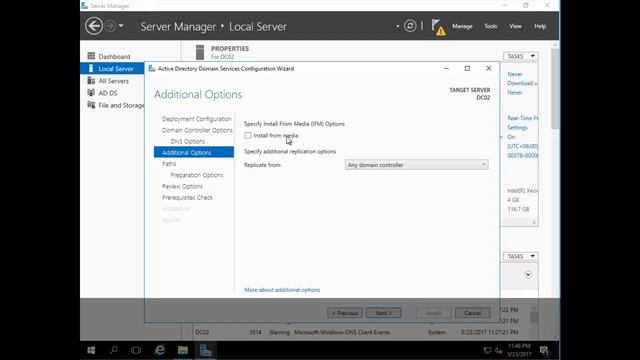This screenshot has height=360, width=640.
Task: Go to Paths step
Action: (x=169, y=164)
